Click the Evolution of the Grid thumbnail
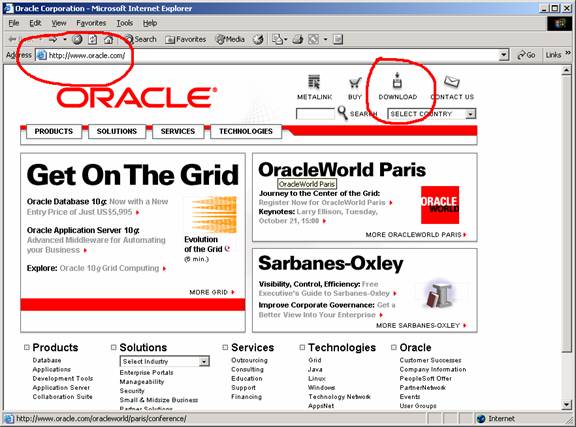The height and width of the screenshot is (427, 576). click(214, 215)
